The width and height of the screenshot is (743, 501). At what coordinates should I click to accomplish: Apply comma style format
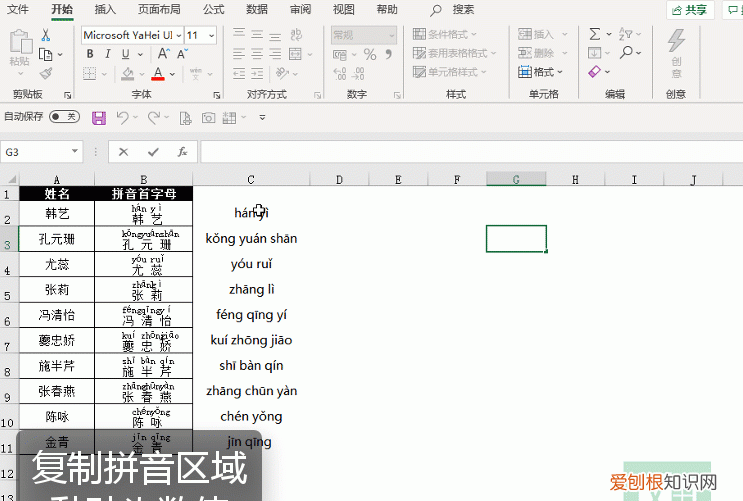(389, 55)
